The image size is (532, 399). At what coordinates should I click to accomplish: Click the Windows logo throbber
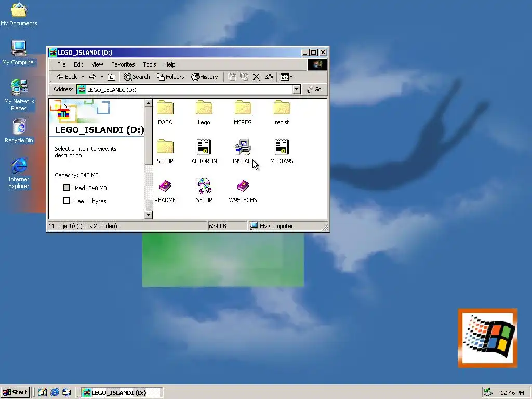pos(317,64)
